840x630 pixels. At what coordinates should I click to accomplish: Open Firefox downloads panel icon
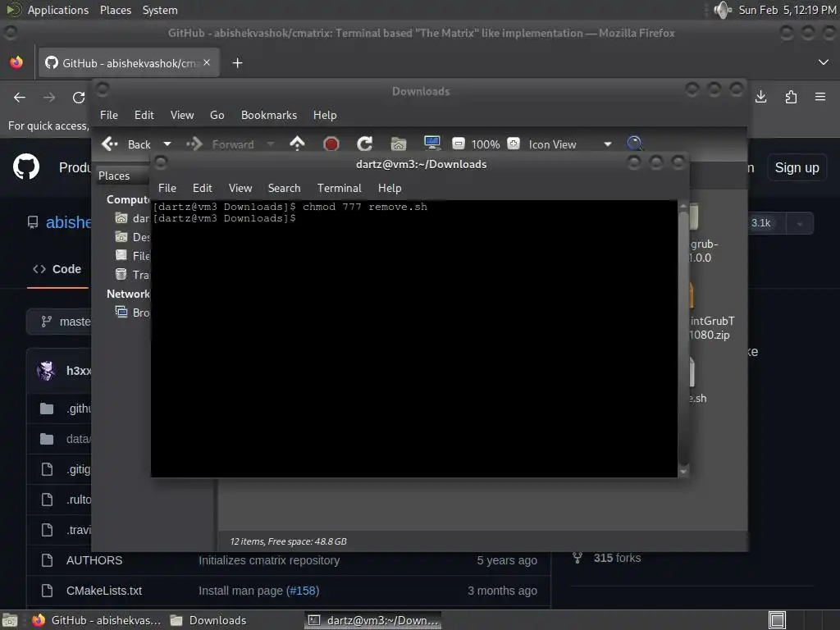tap(760, 97)
